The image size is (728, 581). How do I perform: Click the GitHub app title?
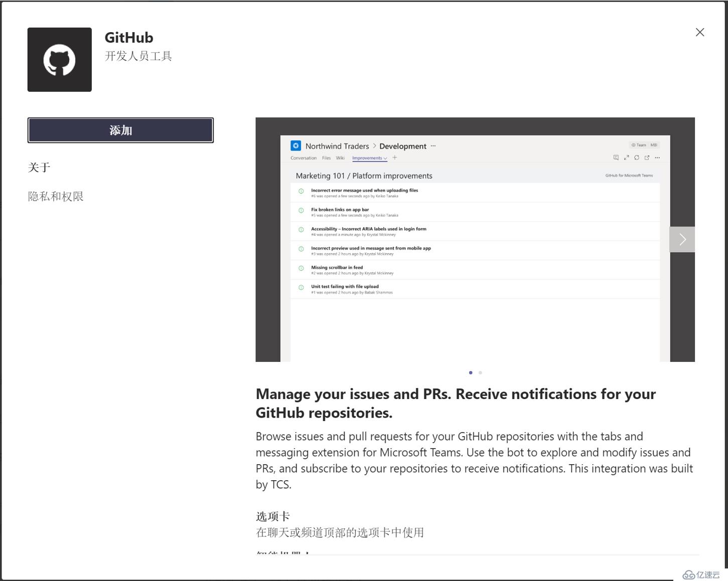[129, 38]
